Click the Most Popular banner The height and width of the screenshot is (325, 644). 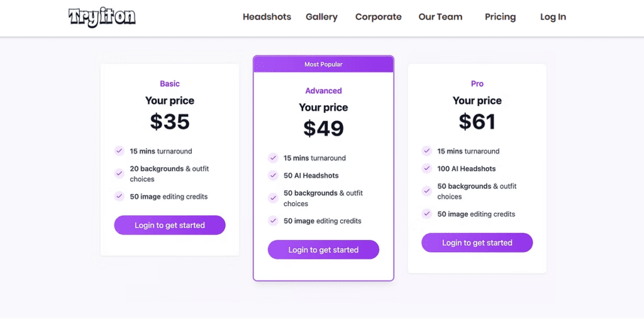click(x=323, y=64)
